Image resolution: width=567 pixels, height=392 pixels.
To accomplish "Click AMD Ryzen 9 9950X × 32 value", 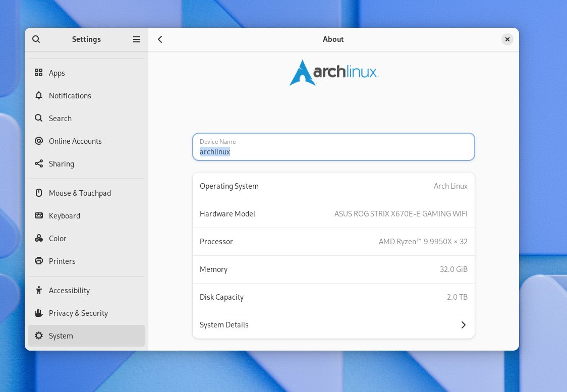I will 423,242.
